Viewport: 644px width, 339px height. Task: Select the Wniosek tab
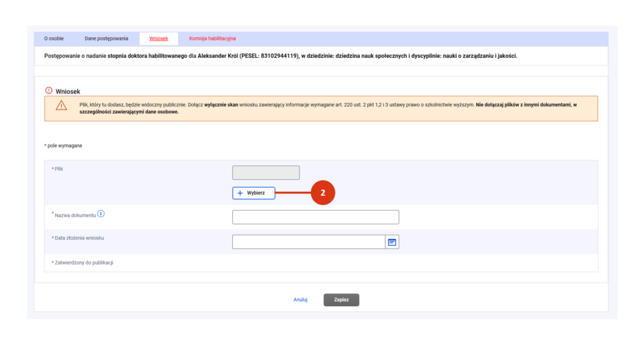158,38
